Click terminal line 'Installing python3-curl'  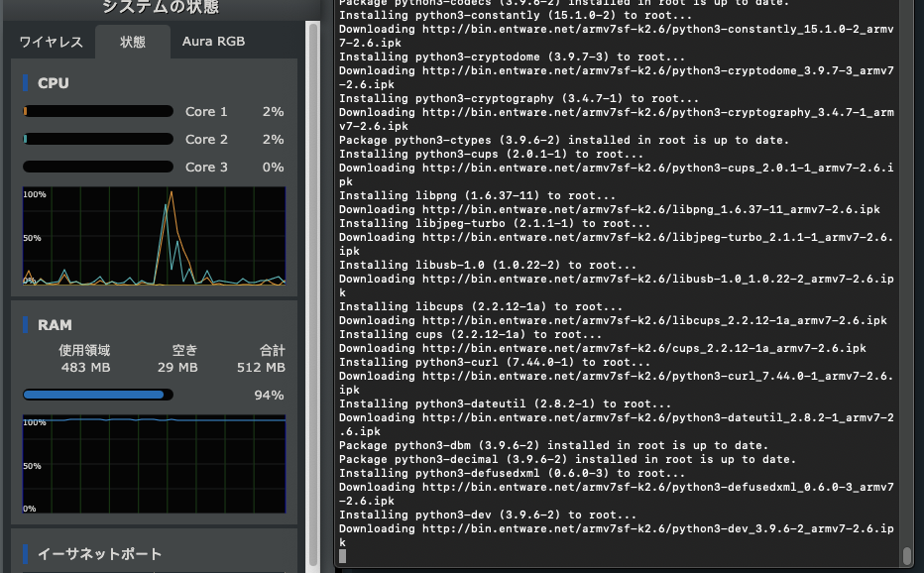point(495,362)
